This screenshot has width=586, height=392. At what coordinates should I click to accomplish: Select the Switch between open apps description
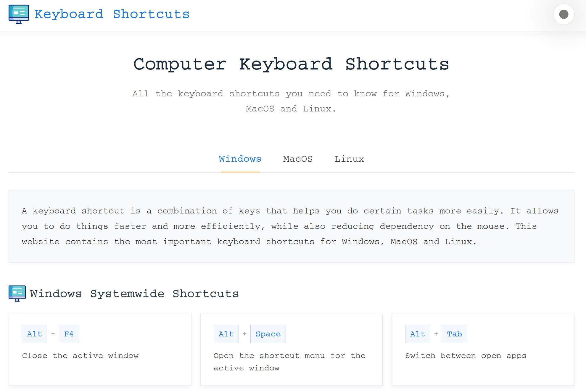[466, 356]
